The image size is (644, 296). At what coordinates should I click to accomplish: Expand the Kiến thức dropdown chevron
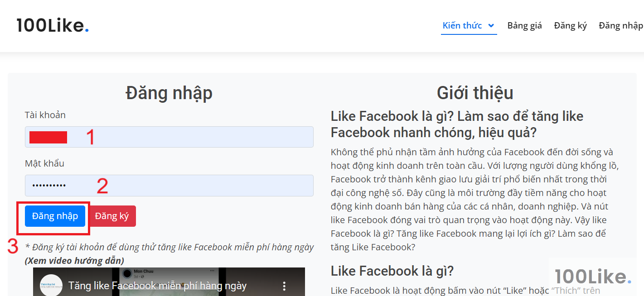tap(491, 26)
